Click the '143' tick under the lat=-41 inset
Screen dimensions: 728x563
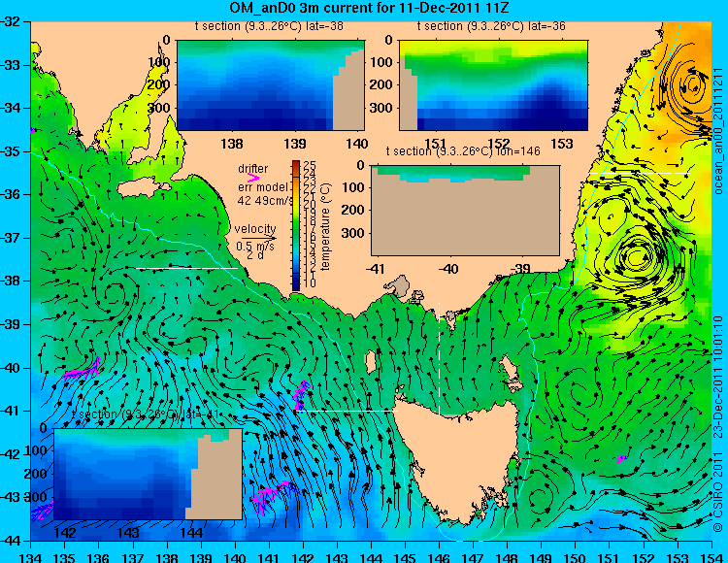pyautogui.click(x=128, y=533)
